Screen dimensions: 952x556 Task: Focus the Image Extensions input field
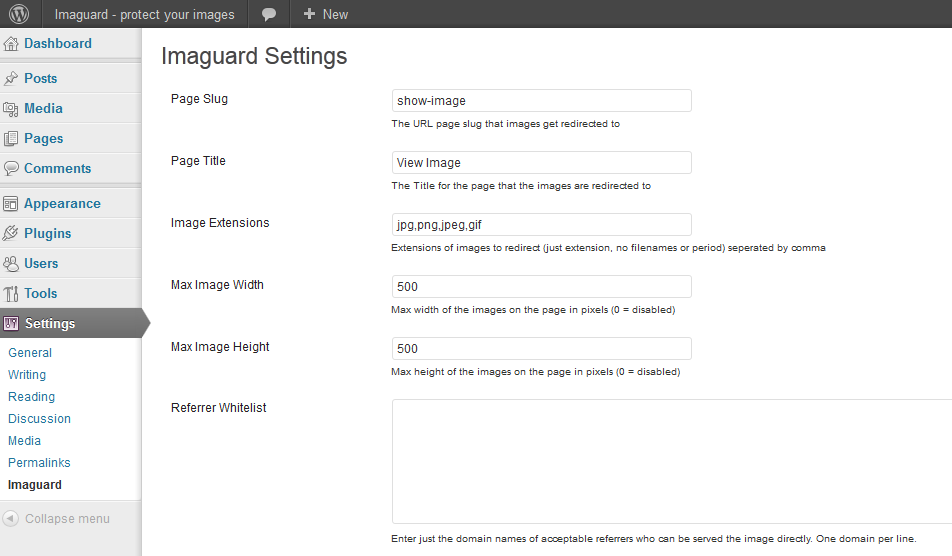click(542, 225)
